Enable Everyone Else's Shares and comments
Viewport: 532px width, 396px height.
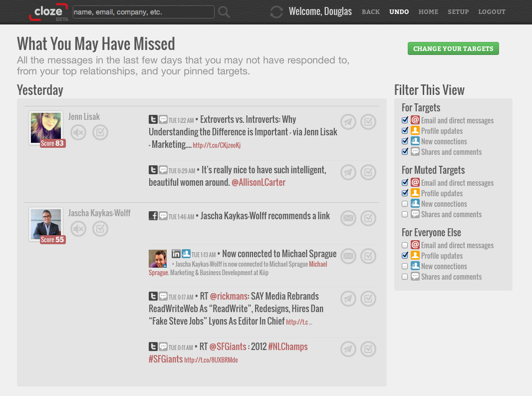click(x=405, y=277)
